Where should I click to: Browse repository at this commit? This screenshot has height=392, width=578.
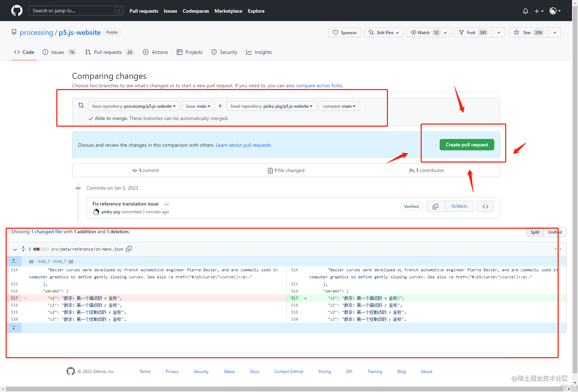pyautogui.click(x=485, y=206)
